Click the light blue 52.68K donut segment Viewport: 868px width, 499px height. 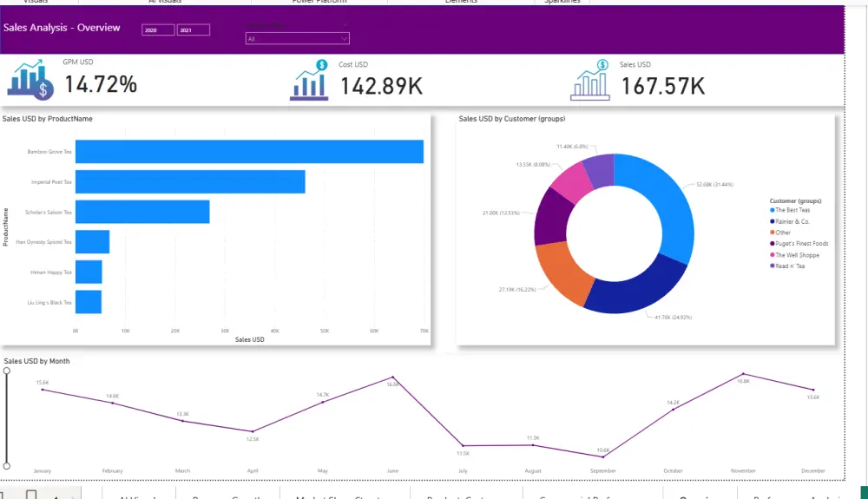tap(667, 202)
